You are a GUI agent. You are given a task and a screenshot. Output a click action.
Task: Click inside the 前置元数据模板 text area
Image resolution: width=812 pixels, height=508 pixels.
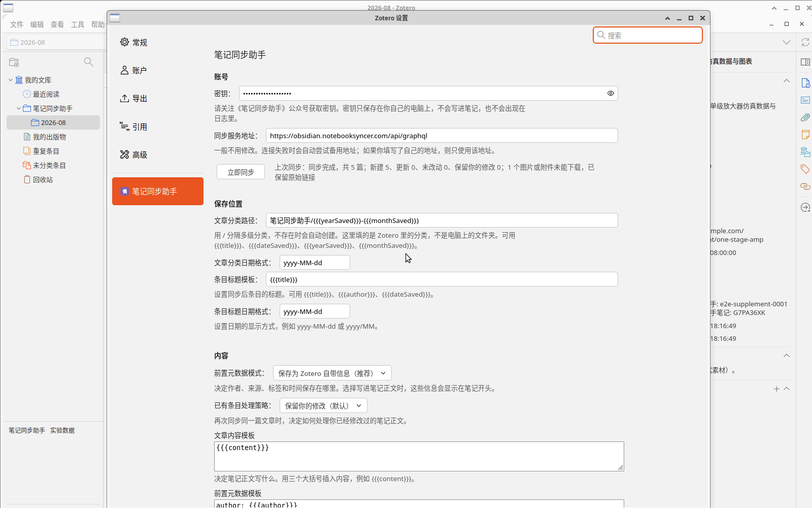coord(419,504)
